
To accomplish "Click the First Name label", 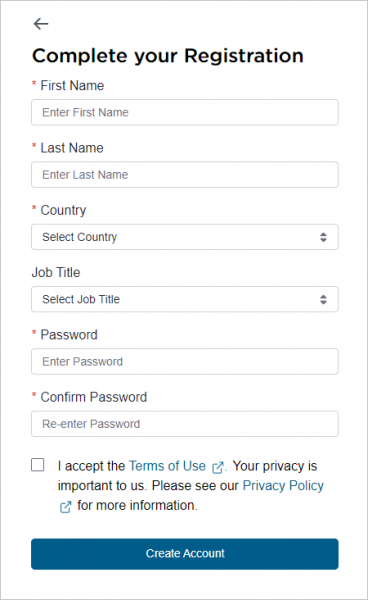I will [x=72, y=85].
